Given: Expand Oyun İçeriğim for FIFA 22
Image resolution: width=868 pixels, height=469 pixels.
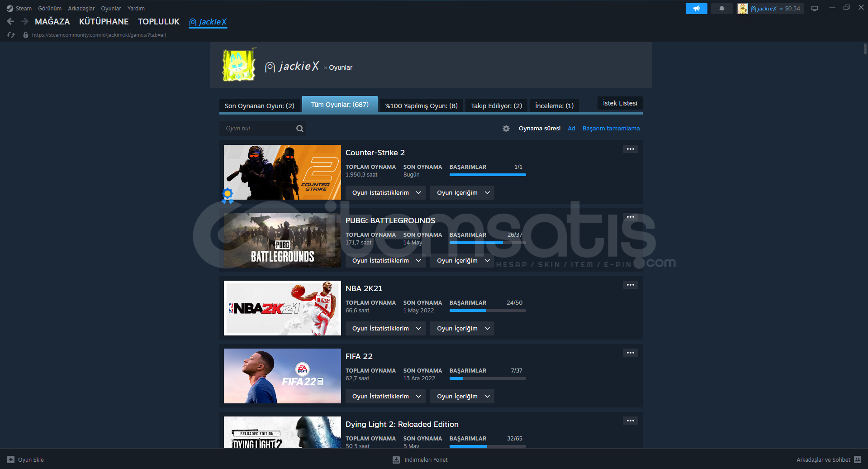Looking at the screenshot, I should [x=462, y=397].
